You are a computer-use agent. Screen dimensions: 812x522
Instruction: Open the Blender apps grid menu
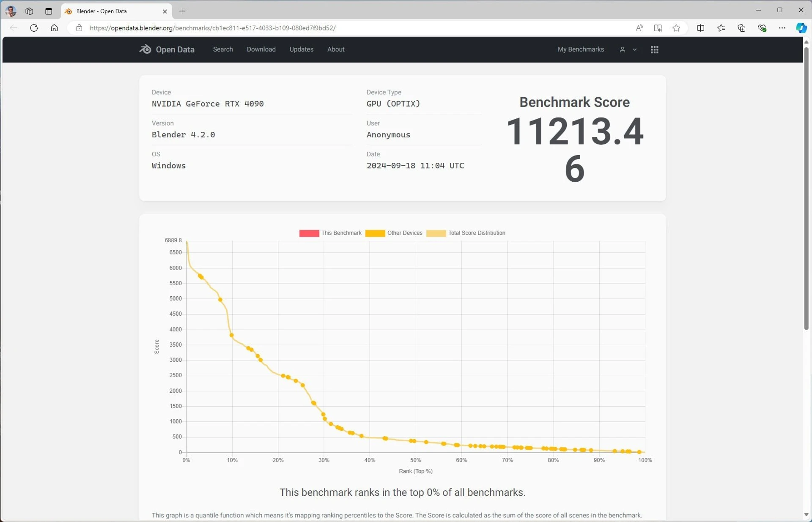pyautogui.click(x=654, y=49)
